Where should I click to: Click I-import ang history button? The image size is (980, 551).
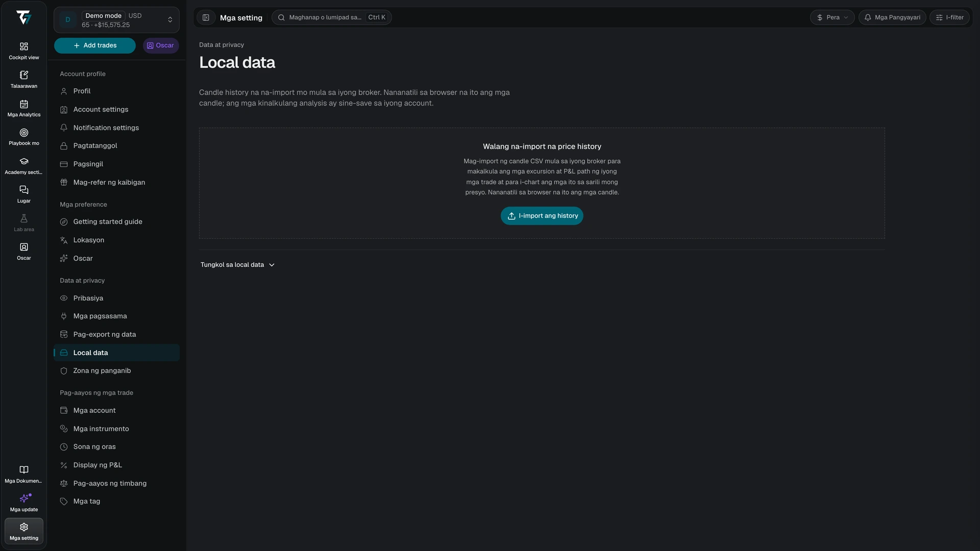[x=542, y=216]
